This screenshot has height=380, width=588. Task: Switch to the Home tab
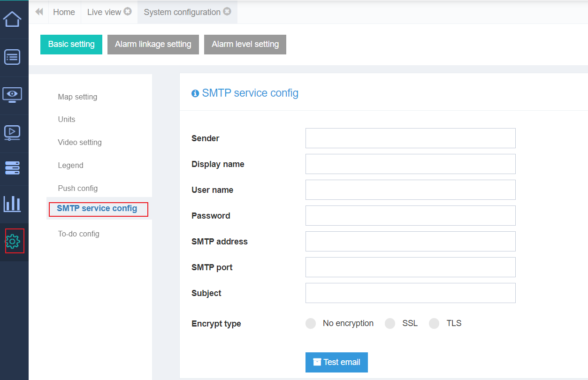(x=64, y=12)
